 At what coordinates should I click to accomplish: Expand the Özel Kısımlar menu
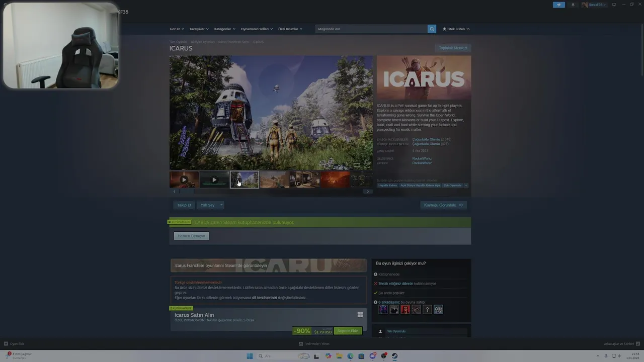pos(290,29)
